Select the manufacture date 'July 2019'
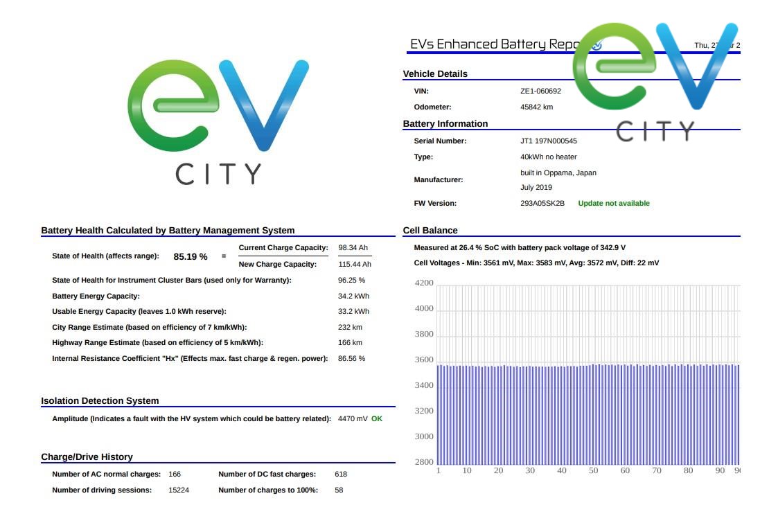760x532 pixels. click(536, 188)
